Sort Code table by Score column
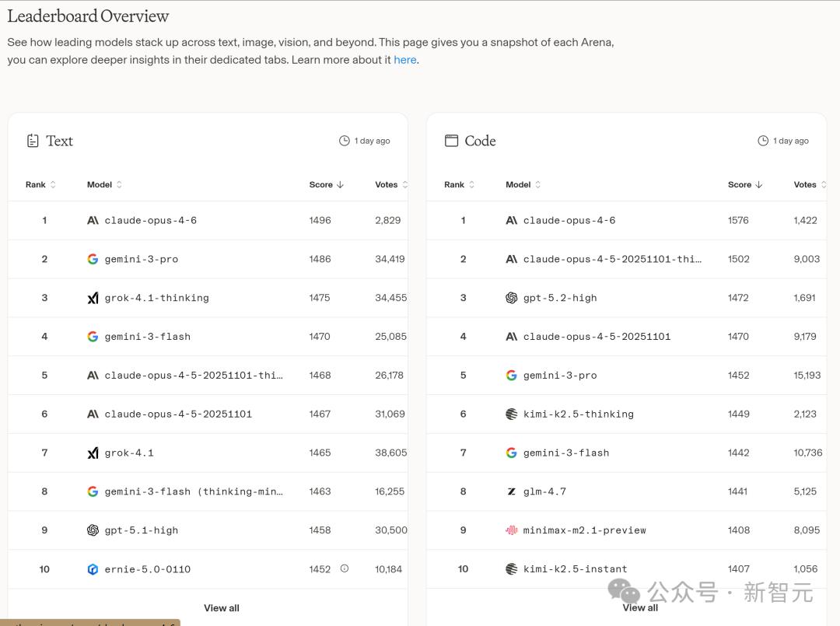 pyautogui.click(x=745, y=184)
